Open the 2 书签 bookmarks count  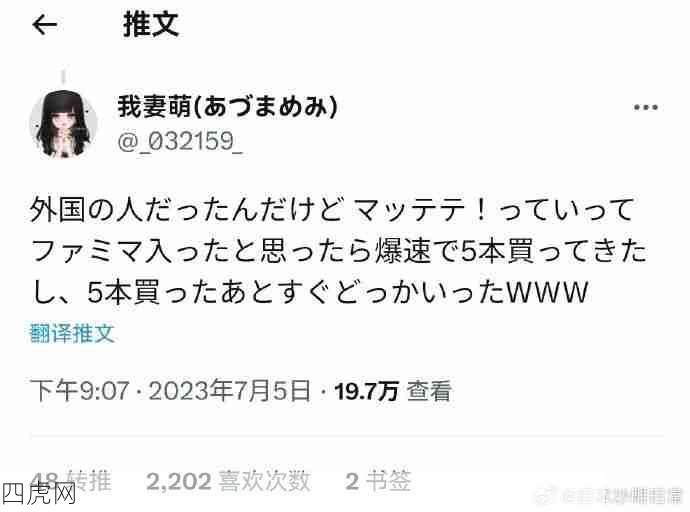coord(378,481)
